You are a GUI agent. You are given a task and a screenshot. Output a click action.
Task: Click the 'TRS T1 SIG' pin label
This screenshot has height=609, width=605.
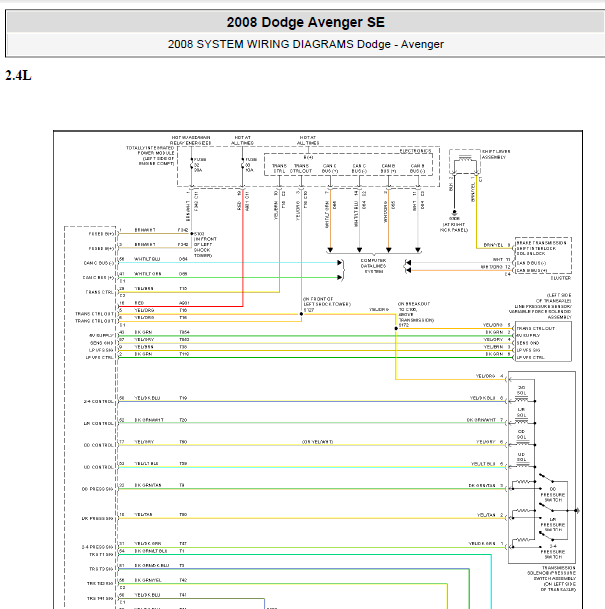point(101,555)
